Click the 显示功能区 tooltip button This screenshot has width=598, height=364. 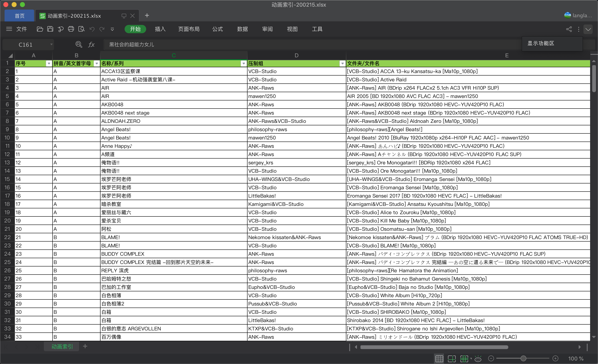tap(552, 44)
